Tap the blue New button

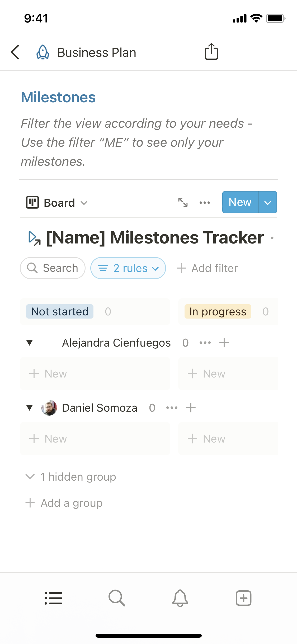coord(240,203)
